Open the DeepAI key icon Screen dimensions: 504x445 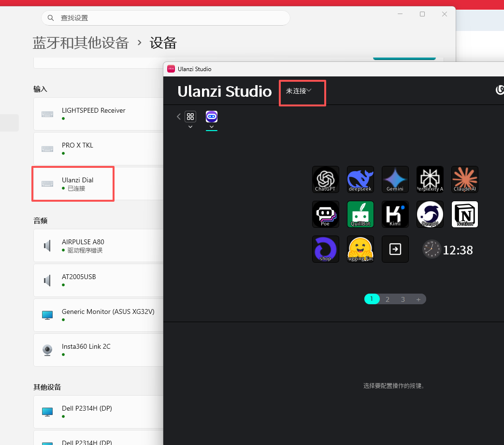[x=430, y=214]
